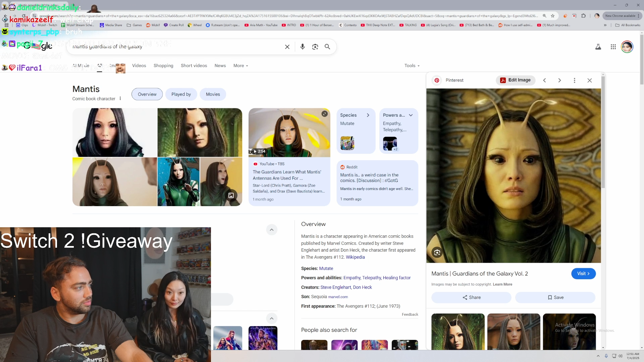Switch to Shopping results tab
This screenshot has height=362, width=644.
[163, 66]
